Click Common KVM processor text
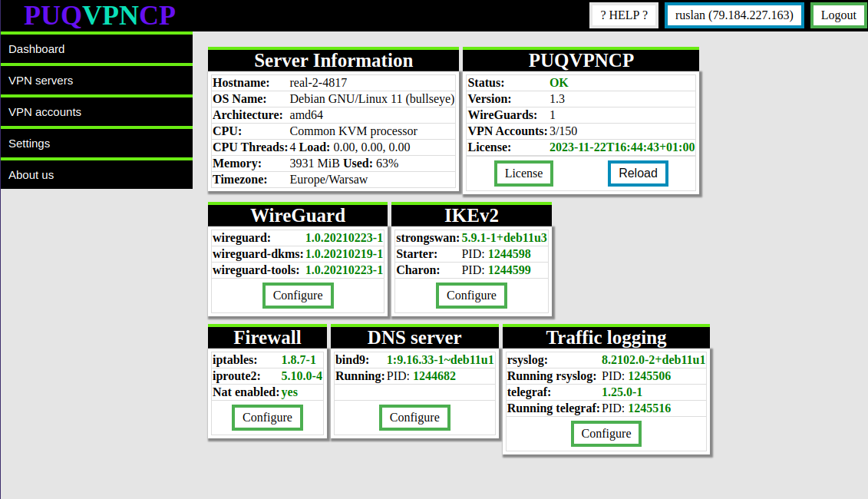Viewport: 868px width, 499px height. 353,131
